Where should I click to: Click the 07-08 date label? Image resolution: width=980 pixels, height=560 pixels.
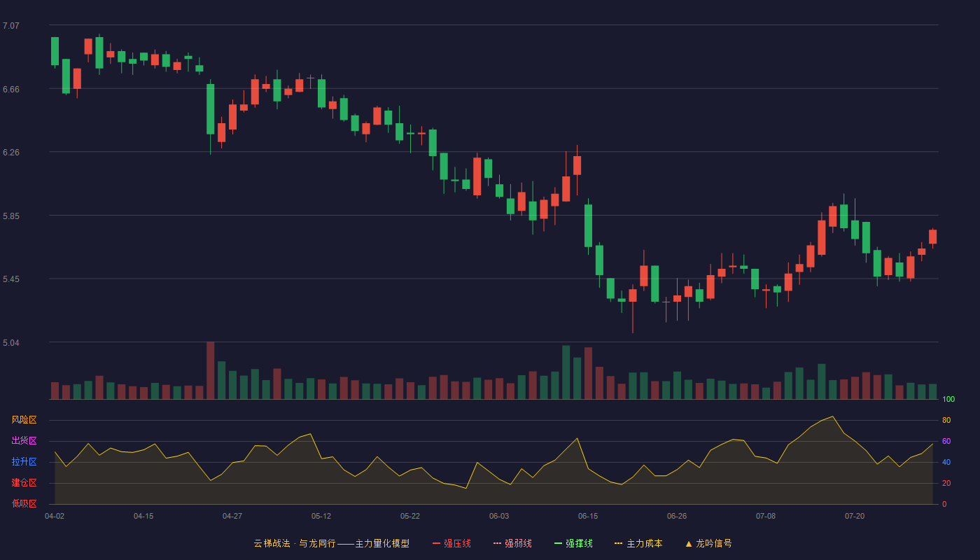click(x=766, y=516)
